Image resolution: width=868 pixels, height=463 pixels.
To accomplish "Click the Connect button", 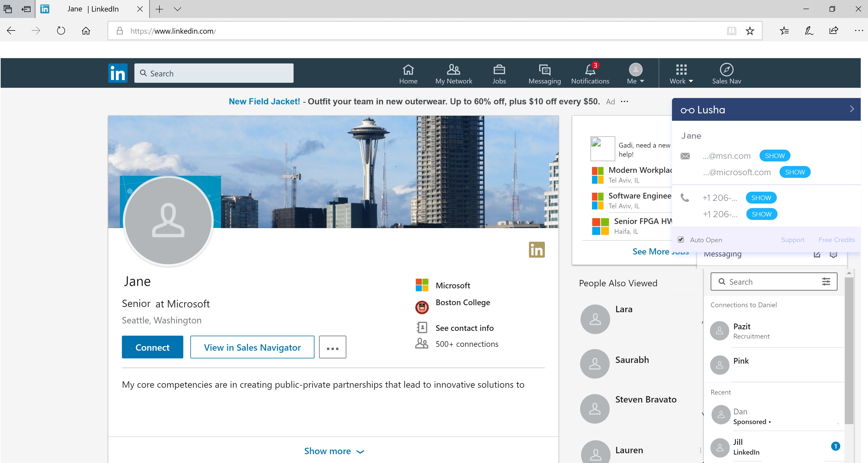I will tap(152, 347).
